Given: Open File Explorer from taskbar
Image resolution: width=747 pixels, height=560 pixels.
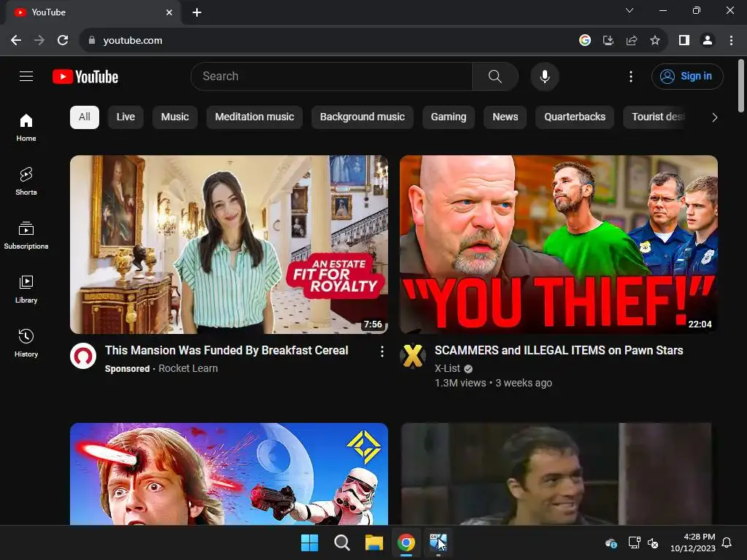Looking at the screenshot, I should point(374,542).
